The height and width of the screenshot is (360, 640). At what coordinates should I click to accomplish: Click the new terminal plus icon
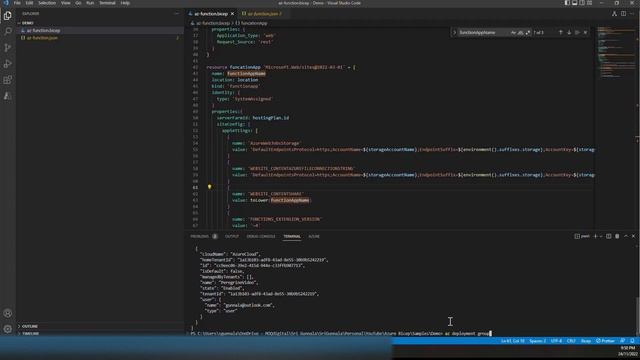[596, 236]
